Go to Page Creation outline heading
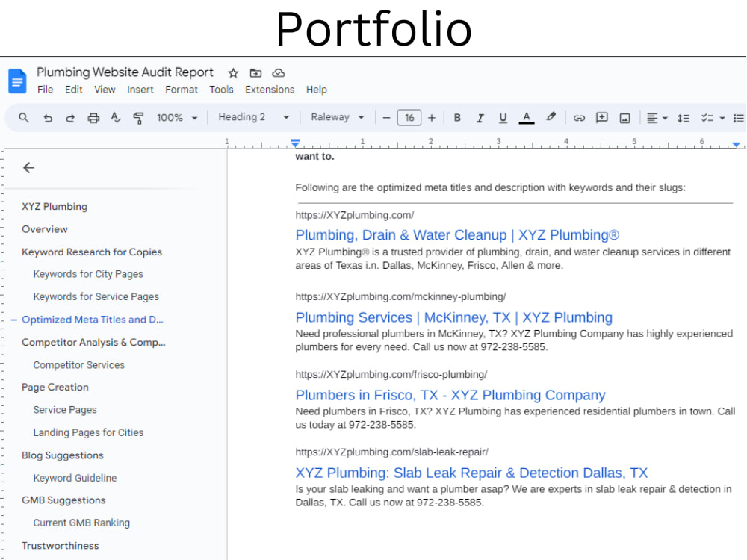This screenshot has height=560, width=747. point(55,387)
